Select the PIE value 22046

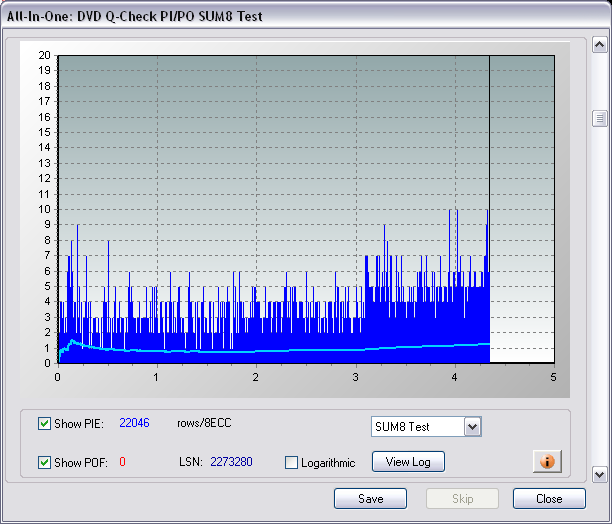pyautogui.click(x=134, y=423)
